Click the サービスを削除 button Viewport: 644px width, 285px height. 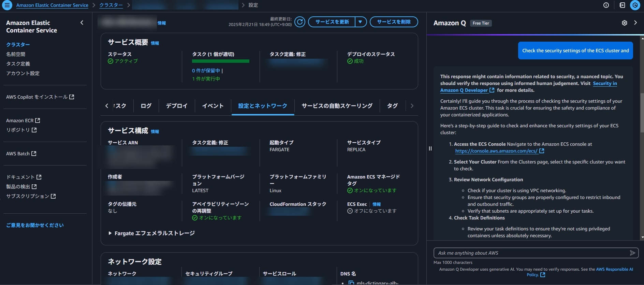click(x=394, y=22)
